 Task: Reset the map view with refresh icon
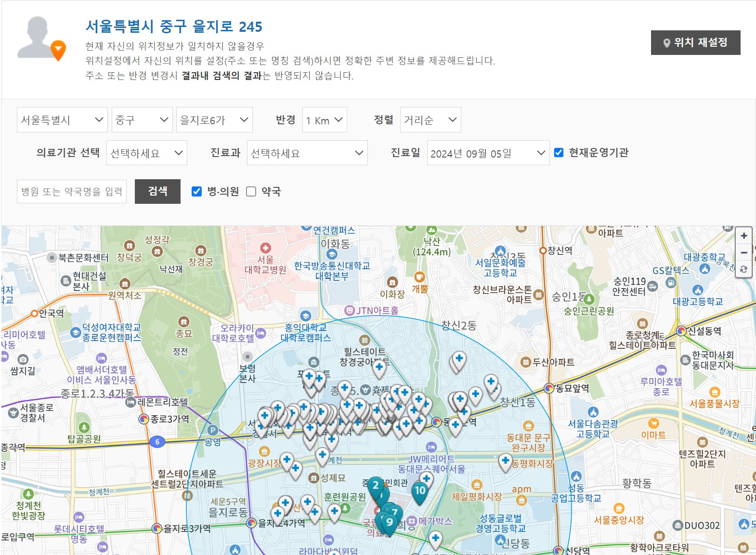pos(744,269)
